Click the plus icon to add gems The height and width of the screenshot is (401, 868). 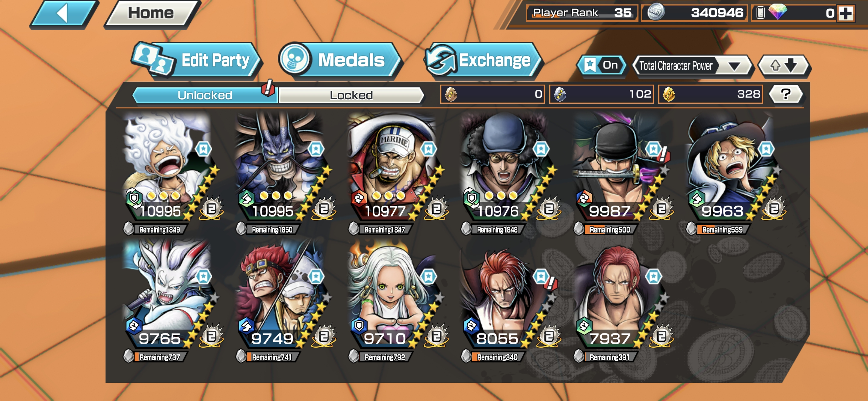(x=846, y=13)
